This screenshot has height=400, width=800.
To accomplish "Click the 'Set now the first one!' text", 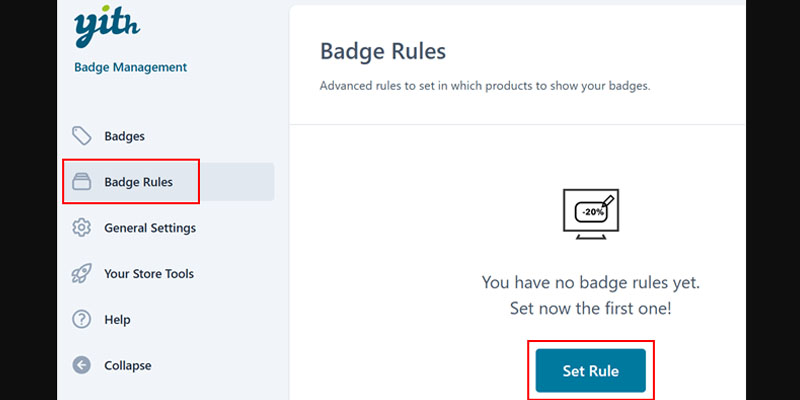I will click(591, 309).
